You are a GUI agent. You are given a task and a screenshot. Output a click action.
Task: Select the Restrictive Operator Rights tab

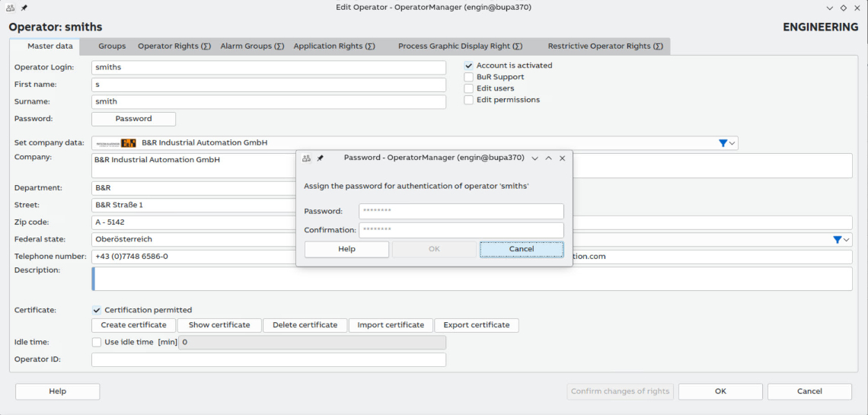pos(605,46)
